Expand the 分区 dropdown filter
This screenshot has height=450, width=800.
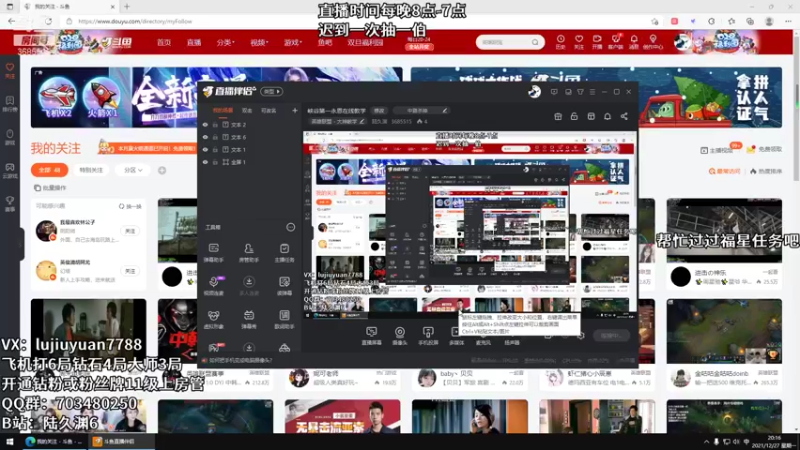pyautogui.click(x=133, y=170)
